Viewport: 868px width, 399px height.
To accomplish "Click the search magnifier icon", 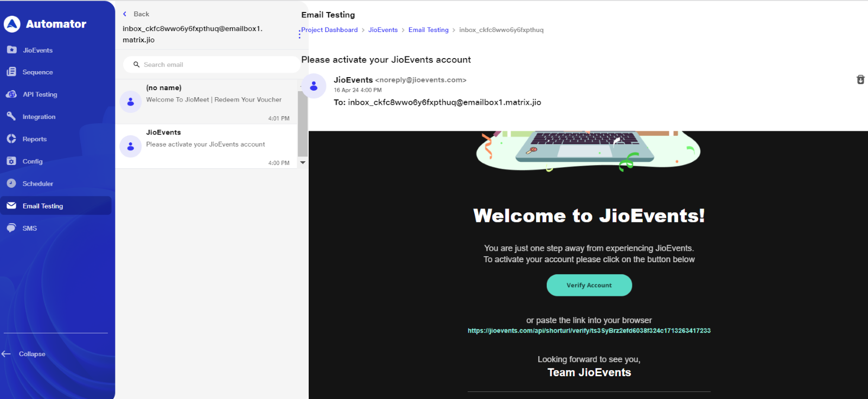I will click(x=137, y=65).
